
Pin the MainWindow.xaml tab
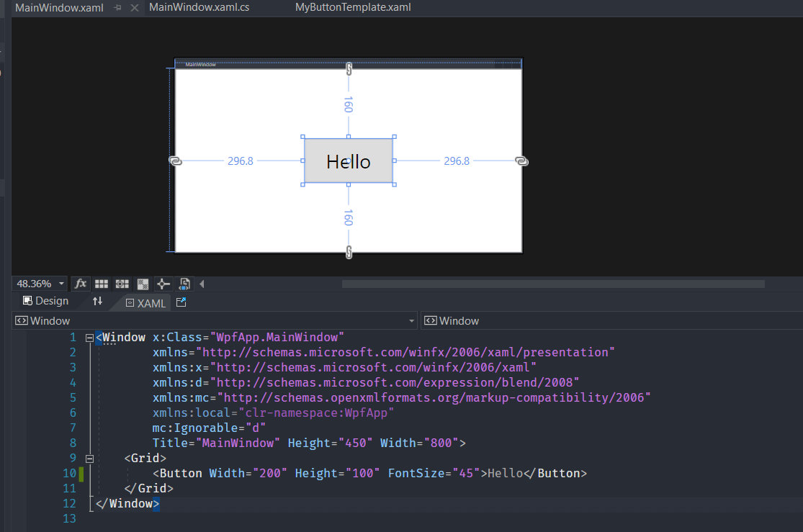[118, 8]
